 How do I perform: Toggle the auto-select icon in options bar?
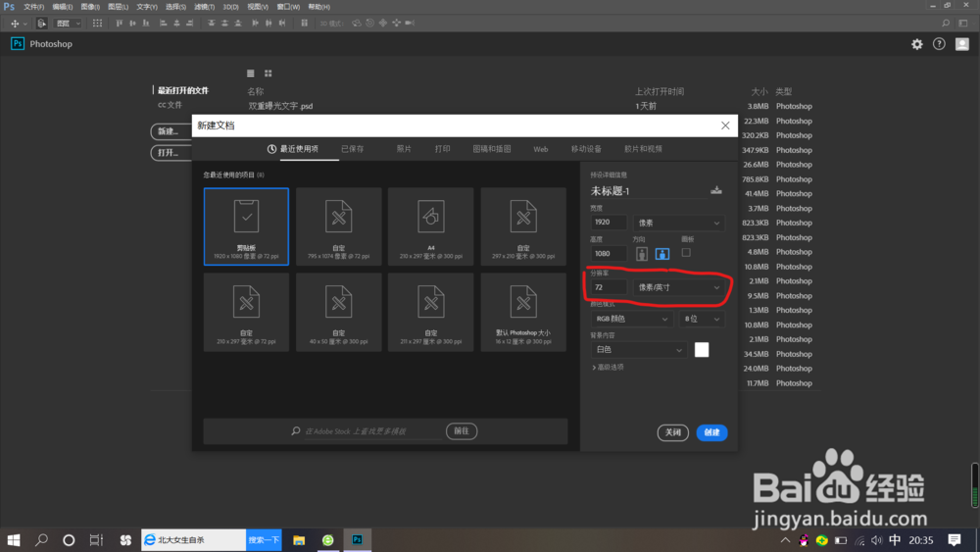41,24
